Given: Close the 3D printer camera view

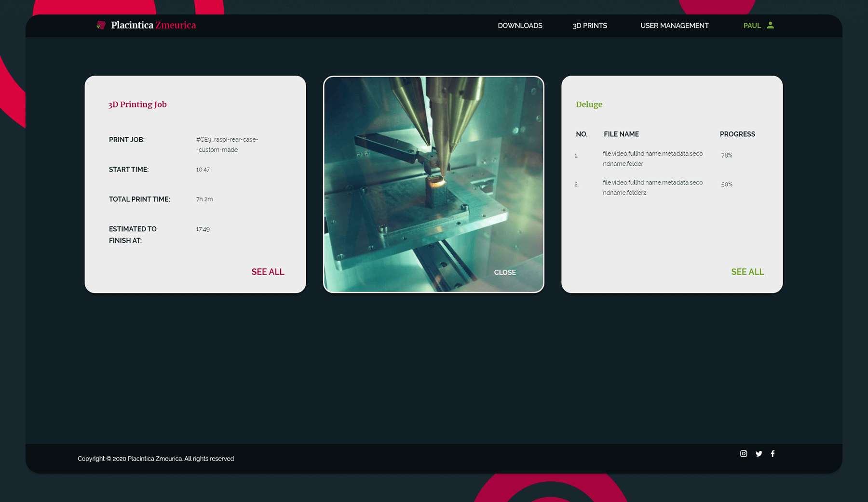Looking at the screenshot, I should (505, 272).
